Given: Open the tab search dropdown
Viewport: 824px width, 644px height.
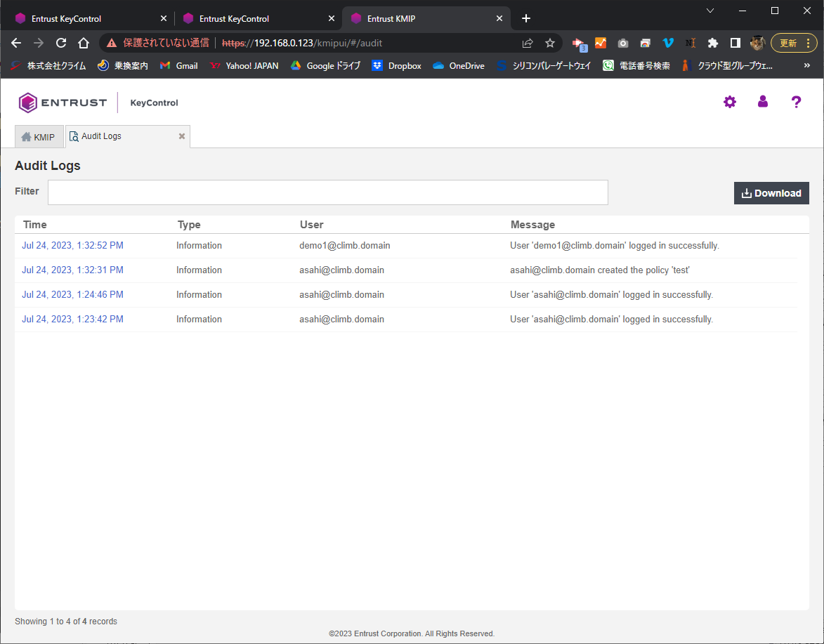Looking at the screenshot, I should click(x=710, y=11).
